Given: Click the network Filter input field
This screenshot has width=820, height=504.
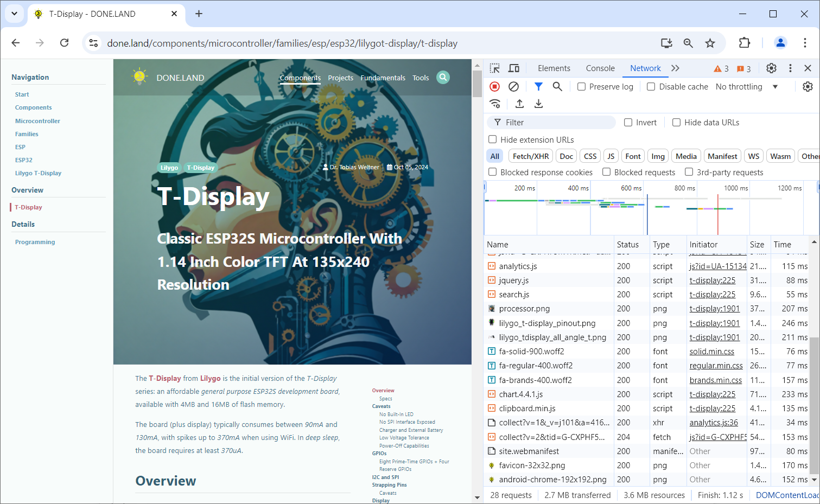Looking at the screenshot, I should [551, 123].
